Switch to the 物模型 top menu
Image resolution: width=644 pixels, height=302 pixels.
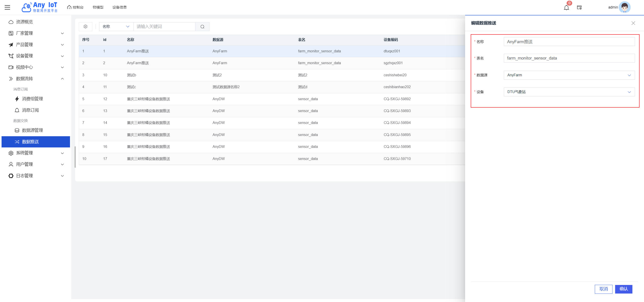(98, 7)
